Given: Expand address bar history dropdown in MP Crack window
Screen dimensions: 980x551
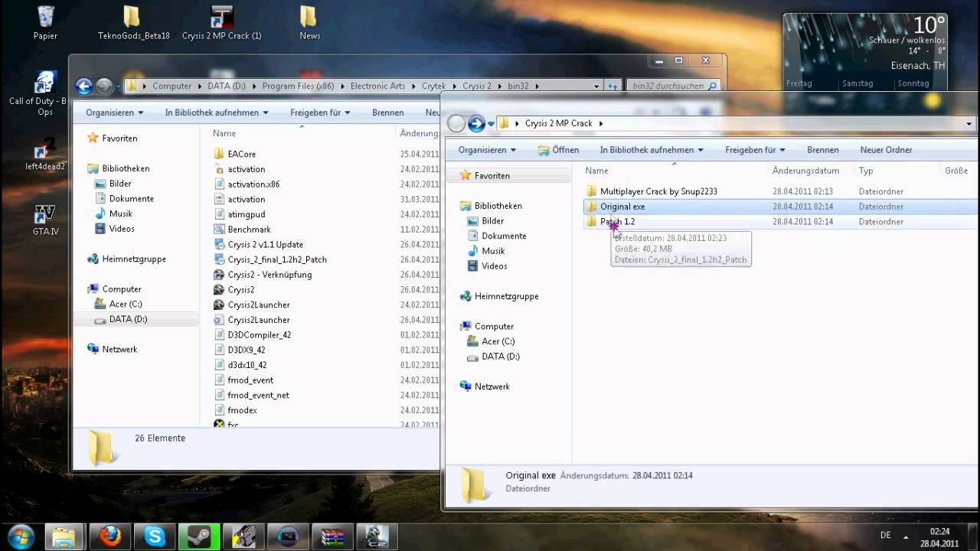Looking at the screenshot, I should [x=969, y=123].
